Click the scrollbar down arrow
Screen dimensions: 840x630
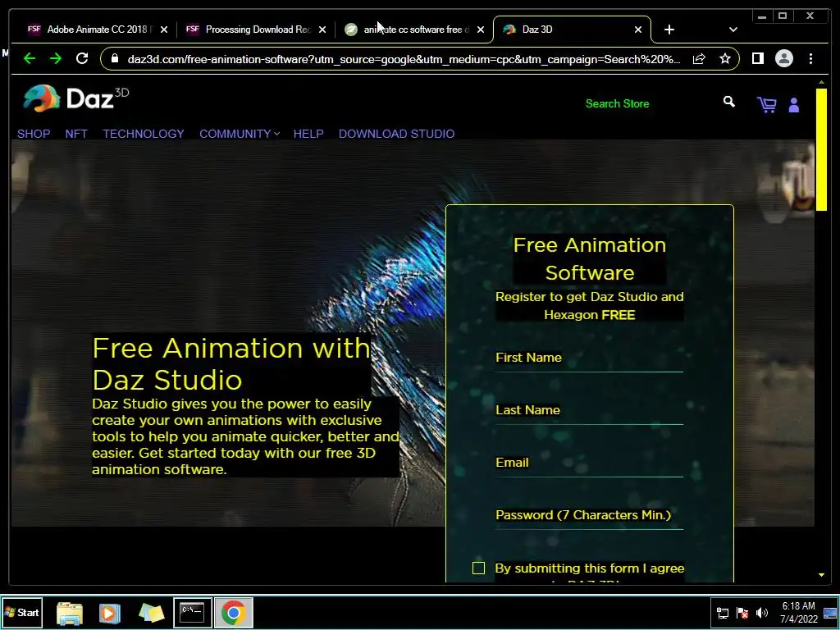point(821,575)
